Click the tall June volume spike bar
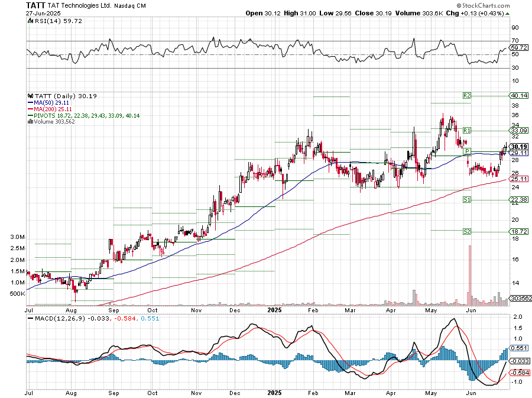 coord(470,275)
